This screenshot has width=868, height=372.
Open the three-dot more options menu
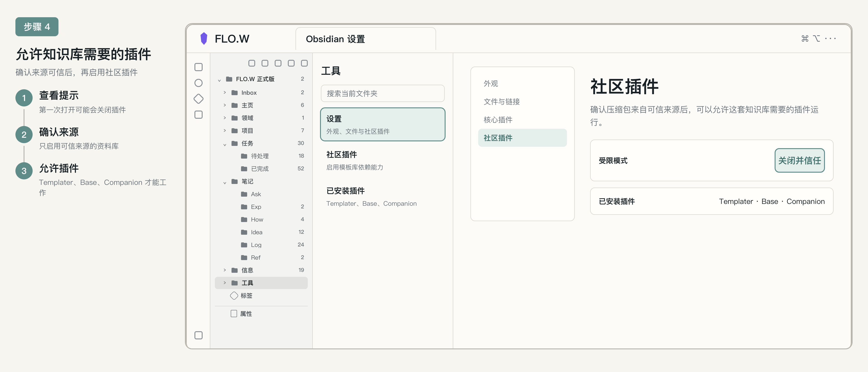tap(830, 39)
